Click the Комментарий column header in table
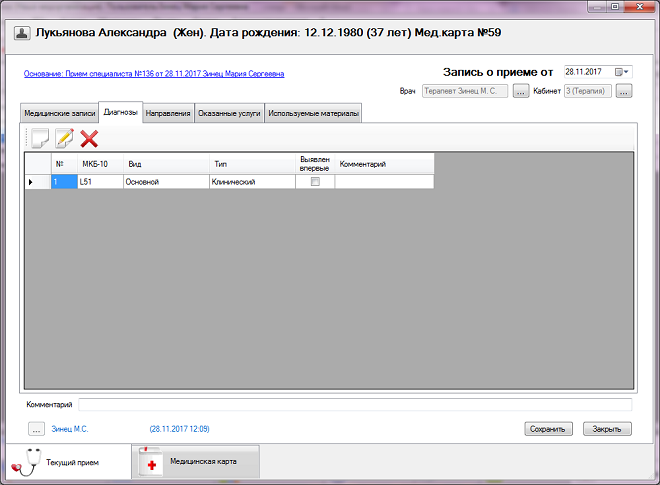Screen dimensions: 660x485 click(x=384, y=164)
